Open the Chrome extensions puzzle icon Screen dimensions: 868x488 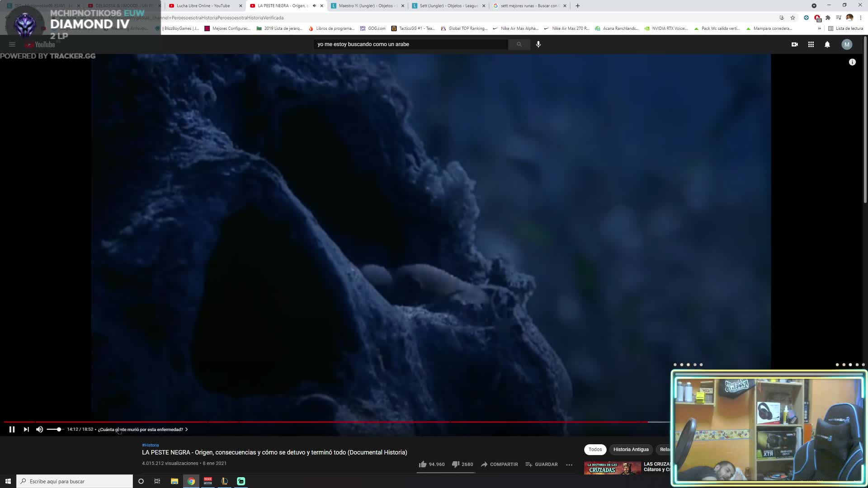point(828,18)
